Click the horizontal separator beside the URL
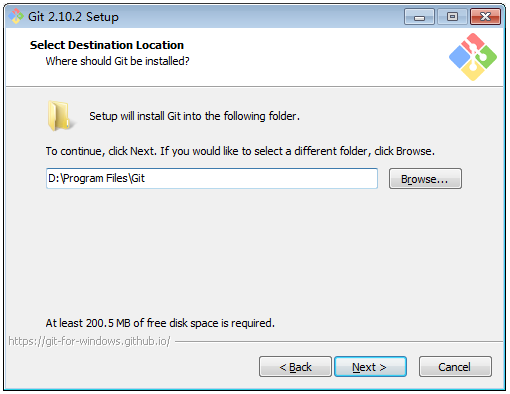 (339, 341)
